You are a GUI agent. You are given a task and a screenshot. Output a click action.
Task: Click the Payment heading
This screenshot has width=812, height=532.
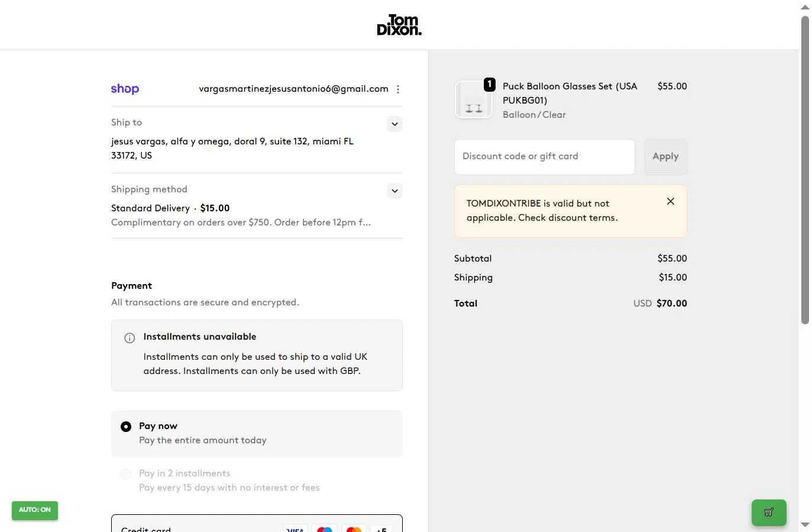[131, 286]
